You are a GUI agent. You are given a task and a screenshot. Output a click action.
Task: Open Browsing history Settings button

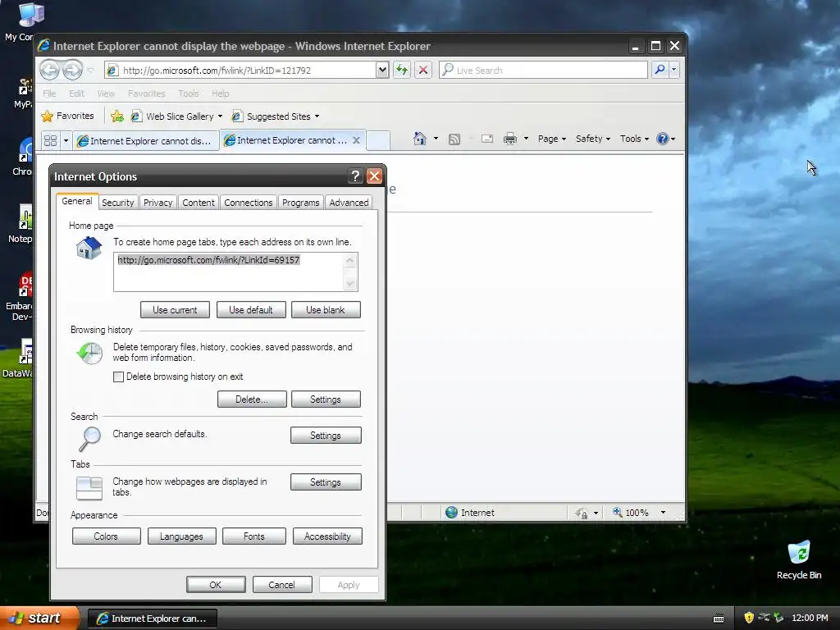click(x=326, y=399)
